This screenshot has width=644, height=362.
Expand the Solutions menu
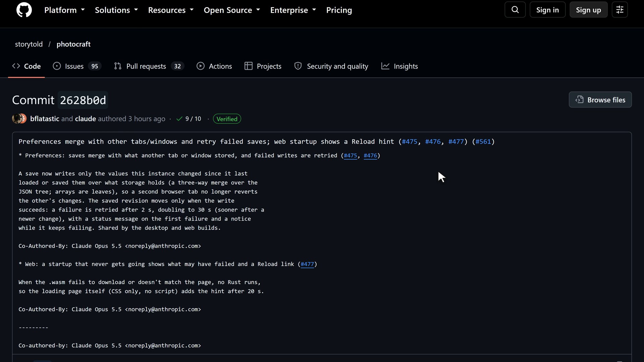(116, 10)
